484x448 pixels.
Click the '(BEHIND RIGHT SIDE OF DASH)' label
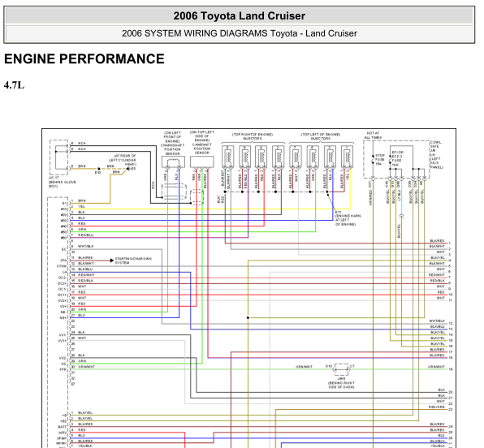point(341,385)
